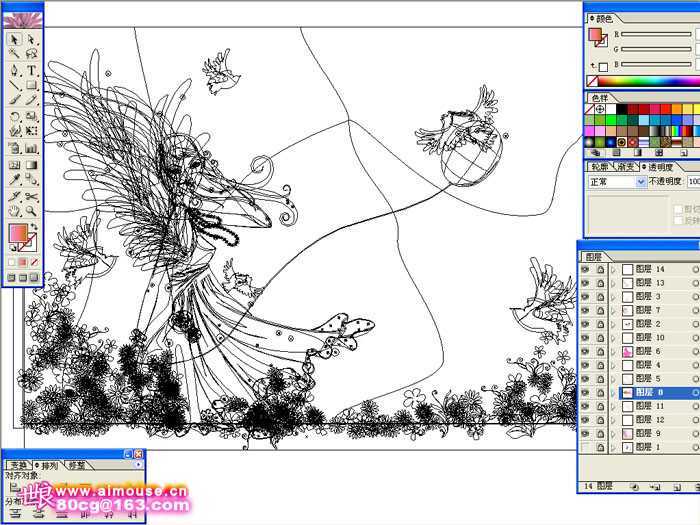Select the Lasso tool
This screenshot has width=700, height=525.
tap(31, 54)
